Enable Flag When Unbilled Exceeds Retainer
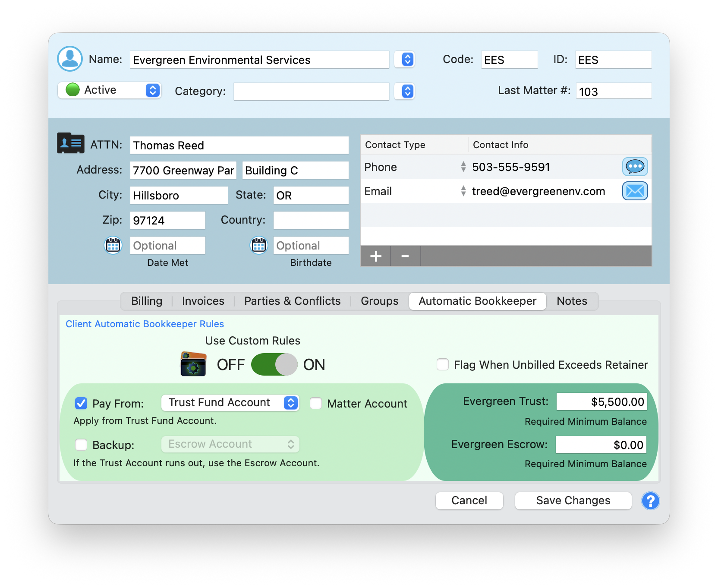Viewport: 718px width, 588px height. (x=442, y=364)
